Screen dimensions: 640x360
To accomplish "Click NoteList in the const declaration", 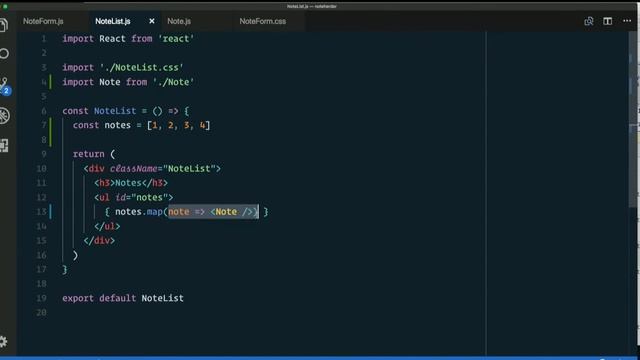I will [x=115, y=111].
